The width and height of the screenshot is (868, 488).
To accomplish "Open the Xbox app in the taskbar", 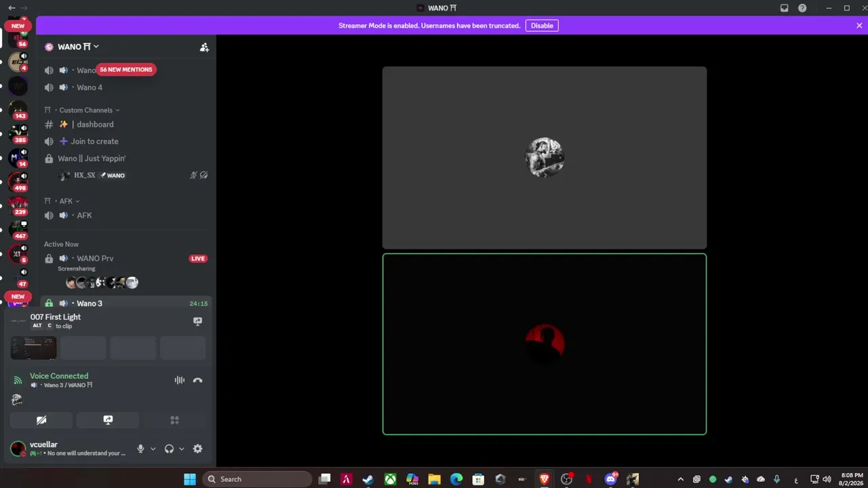I will click(x=391, y=479).
